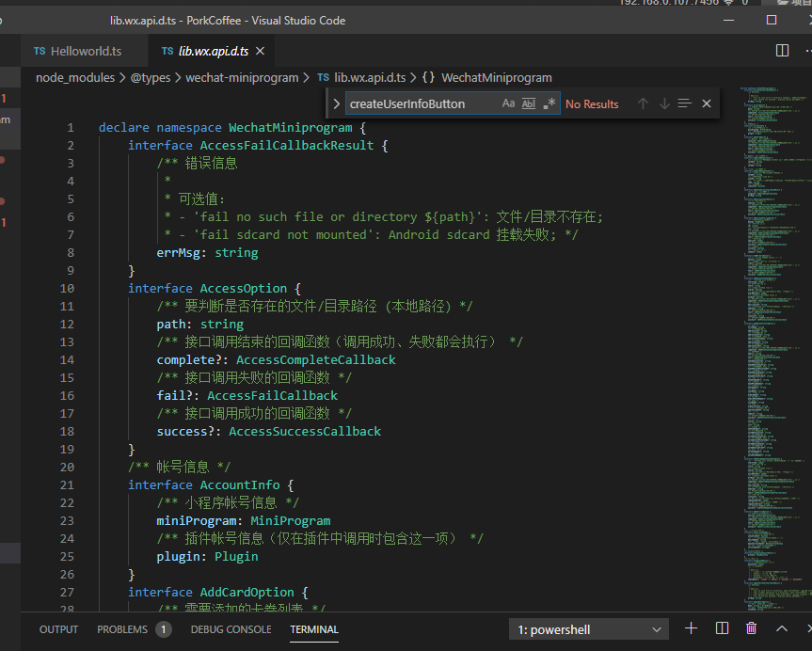Create a new terminal with plus icon
The width and height of the screenshot is (812, 651).
point(691,628)
